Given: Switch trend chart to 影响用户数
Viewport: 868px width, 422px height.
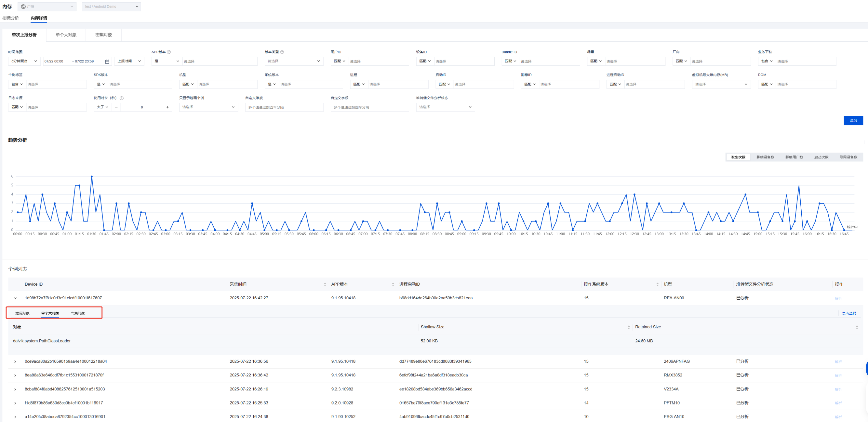Looking at the screenshot, I should [x=794, y=157].
